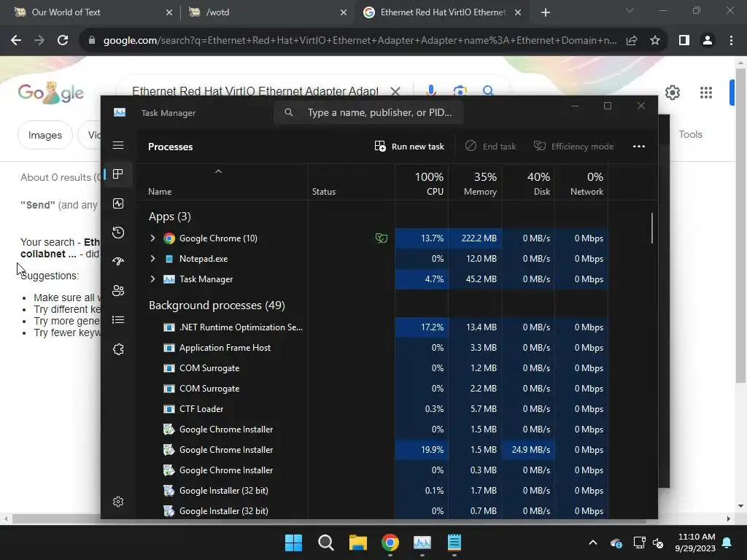The image size is (747, 560).
Task: Sort processes by the CPU column
Action: tap(422, 183)
